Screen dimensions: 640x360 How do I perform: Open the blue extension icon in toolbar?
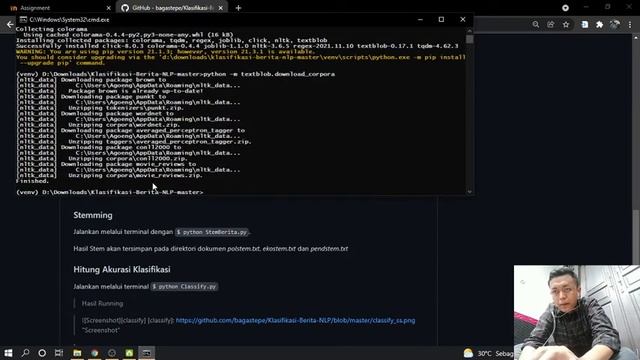(584, 25)
